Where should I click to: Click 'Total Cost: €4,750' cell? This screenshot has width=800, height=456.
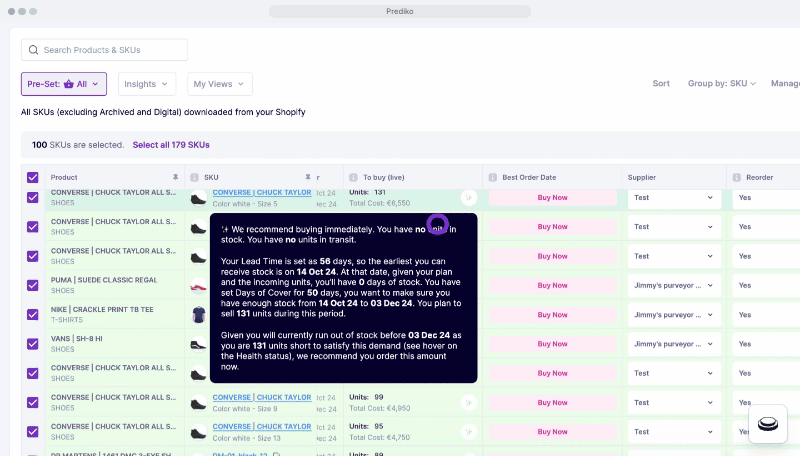[x=380, y=437]
